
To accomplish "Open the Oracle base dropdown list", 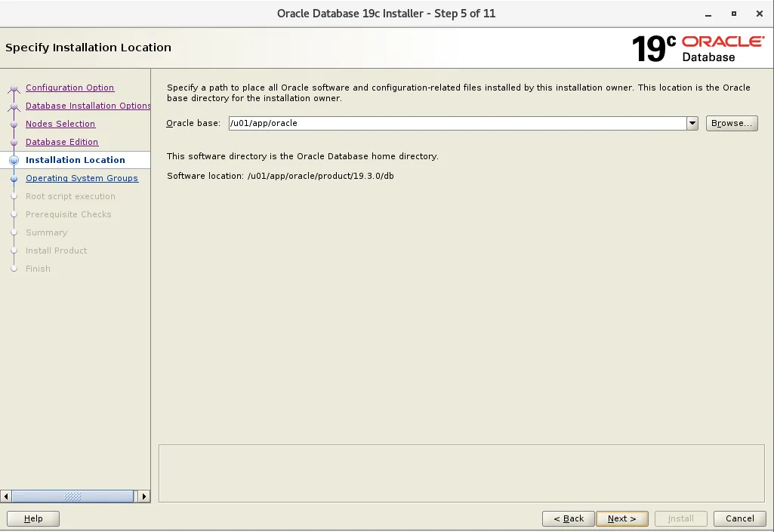I will point(692,123).
